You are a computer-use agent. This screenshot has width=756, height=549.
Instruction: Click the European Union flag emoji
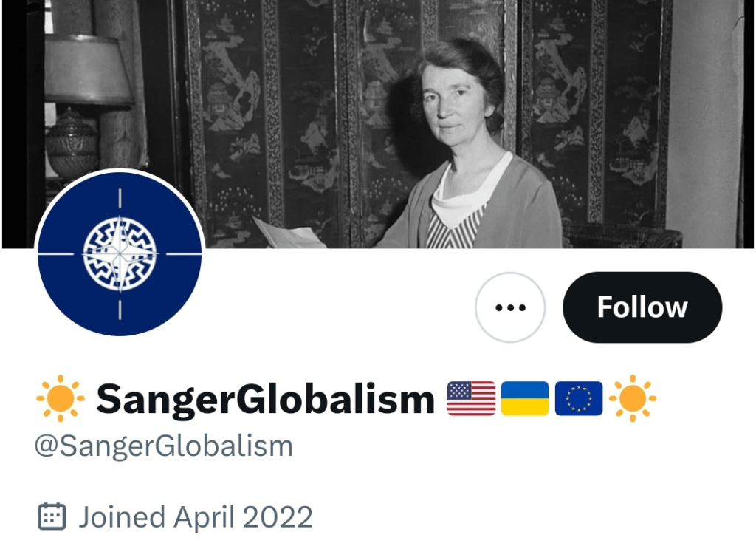click(x=579, y=398)
